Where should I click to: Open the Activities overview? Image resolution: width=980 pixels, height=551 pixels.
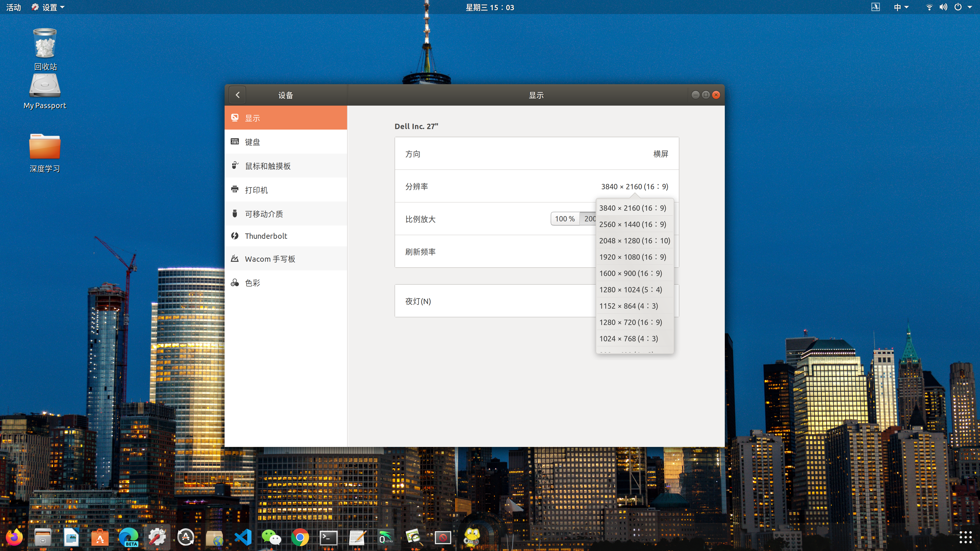tap(13, 7)
